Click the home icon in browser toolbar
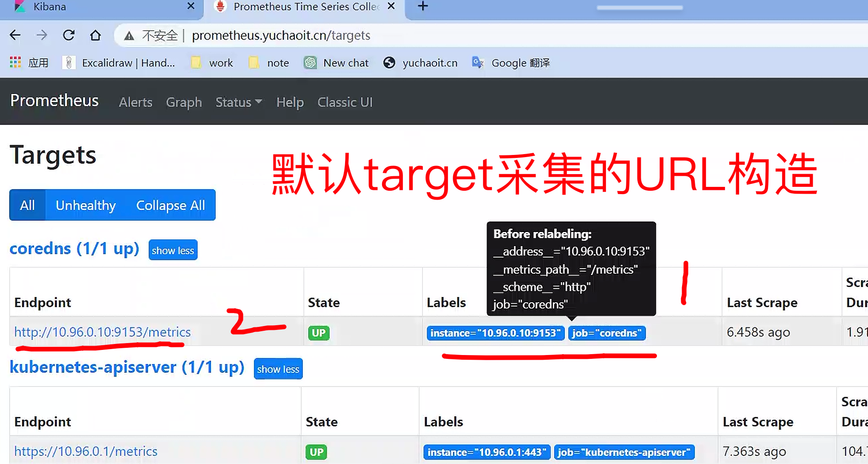 click(95, 35)
